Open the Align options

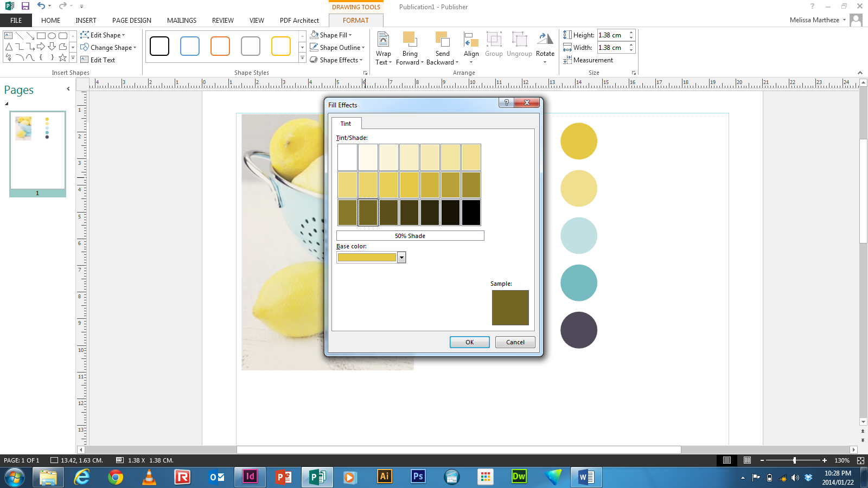pos(470,47)
